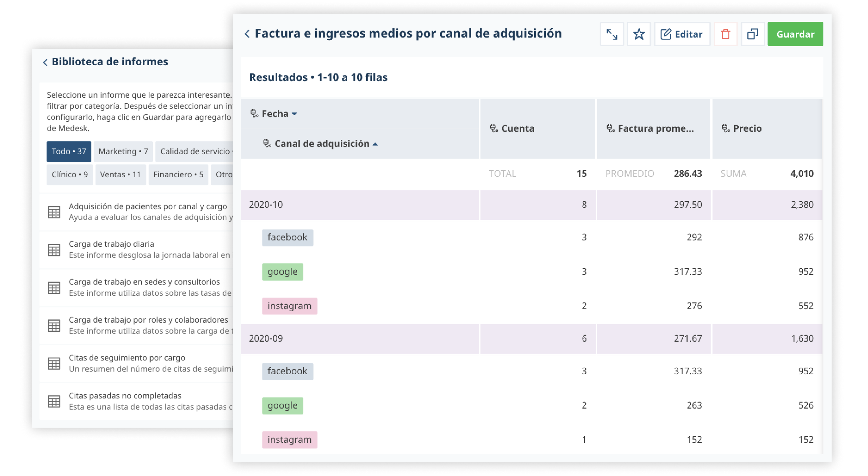Open Carga de trabajo diaria report

tap(111, 244)
